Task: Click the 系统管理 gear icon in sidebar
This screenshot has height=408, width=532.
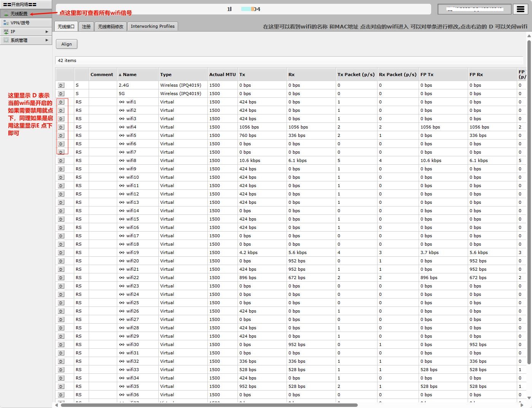Action: point(6,40)
